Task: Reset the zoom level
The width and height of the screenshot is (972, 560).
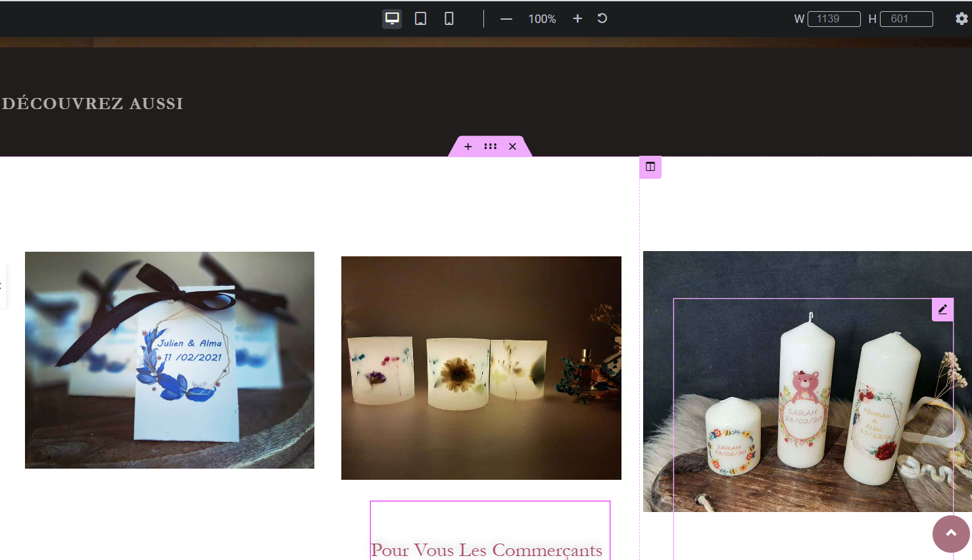Action: point(602,18)
